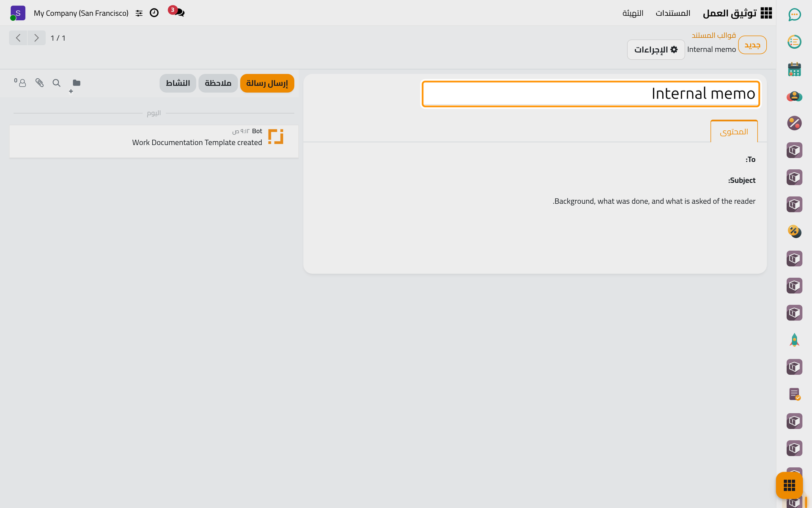This screenshot has width=812, height=508.
Task: Go to next record with right chevron
Action: (x=37, y=38)
